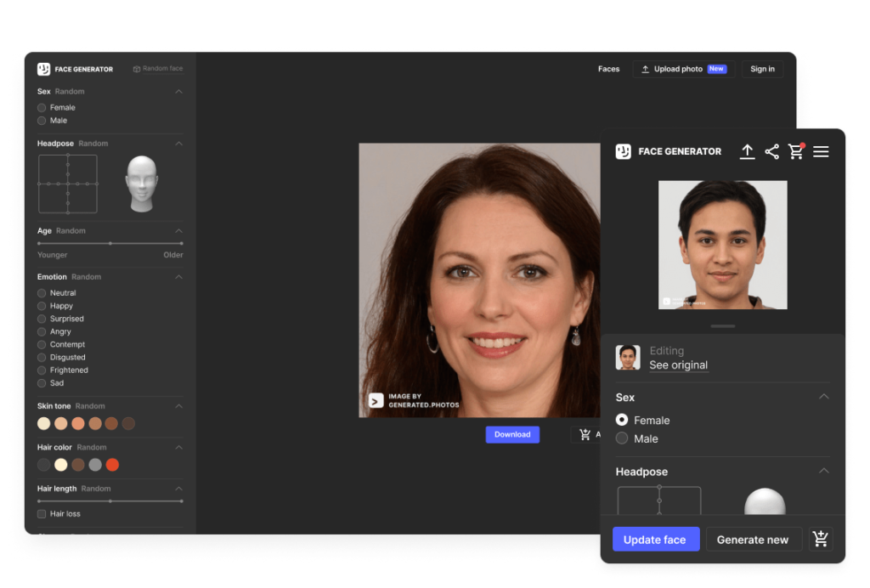Image resolution: width=870 pixels, height=588 pixels.
Task: Select the Happy emotion option
Action: [42, 305]
